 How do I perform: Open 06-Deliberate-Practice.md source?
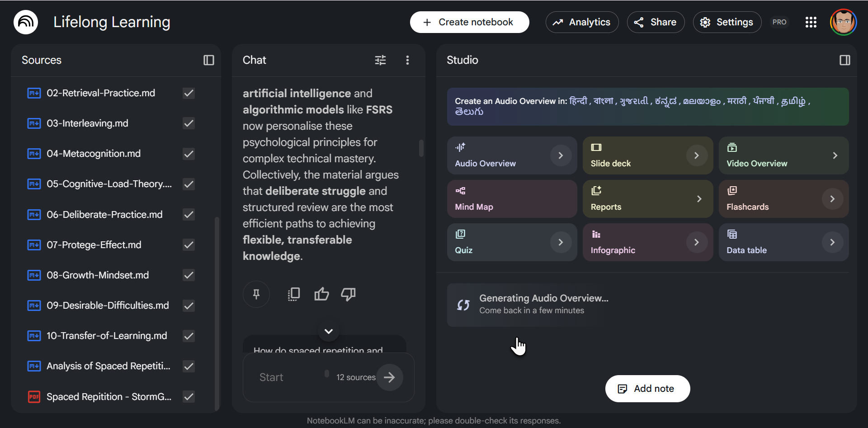click(104, 215)
